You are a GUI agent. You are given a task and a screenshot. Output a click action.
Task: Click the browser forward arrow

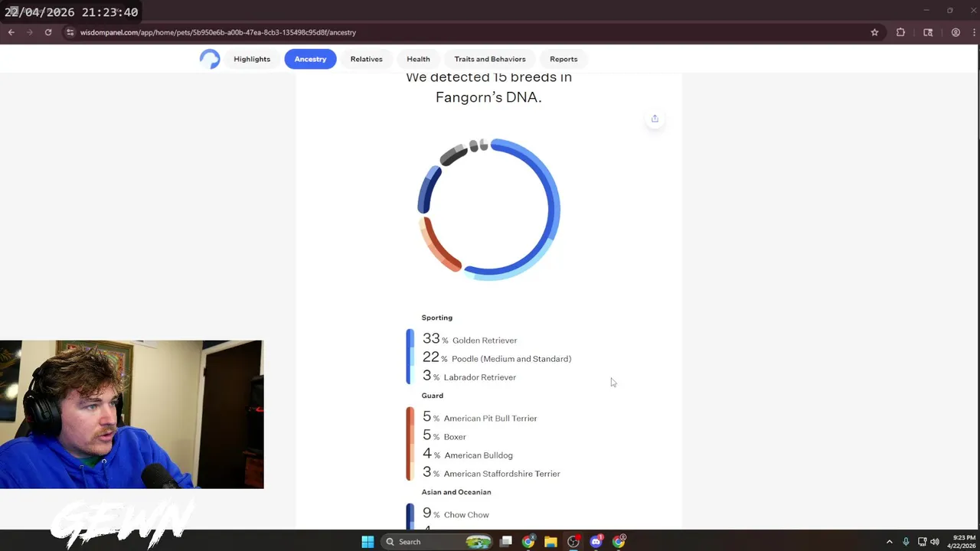(30, 32)
